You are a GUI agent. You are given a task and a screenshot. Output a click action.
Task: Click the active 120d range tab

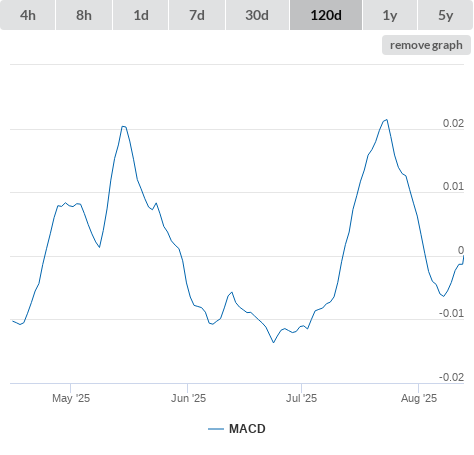pos(326,15)
